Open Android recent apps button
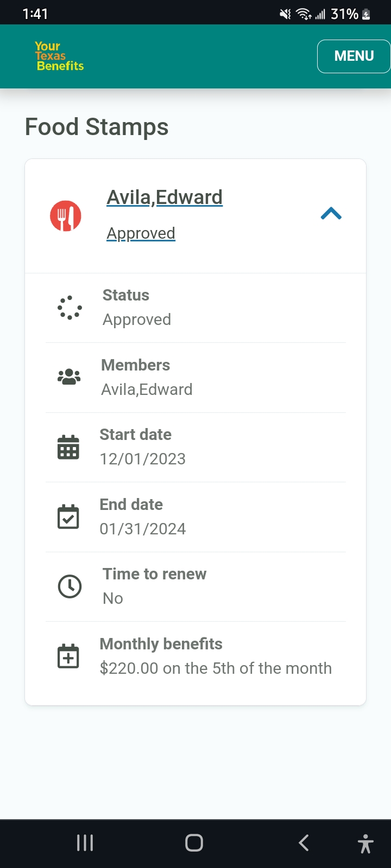Screen dimensions: 391x868 pos(85,843)
